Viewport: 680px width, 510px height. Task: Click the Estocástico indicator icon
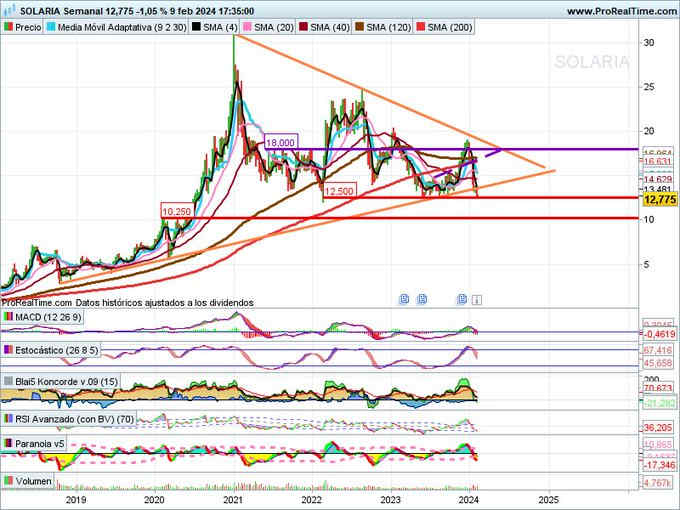pos(8,350)
